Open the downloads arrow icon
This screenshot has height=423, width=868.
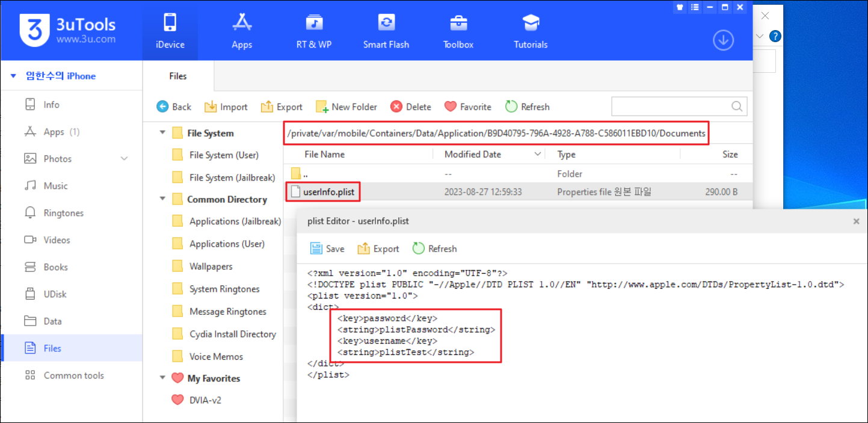pos(723,40)
